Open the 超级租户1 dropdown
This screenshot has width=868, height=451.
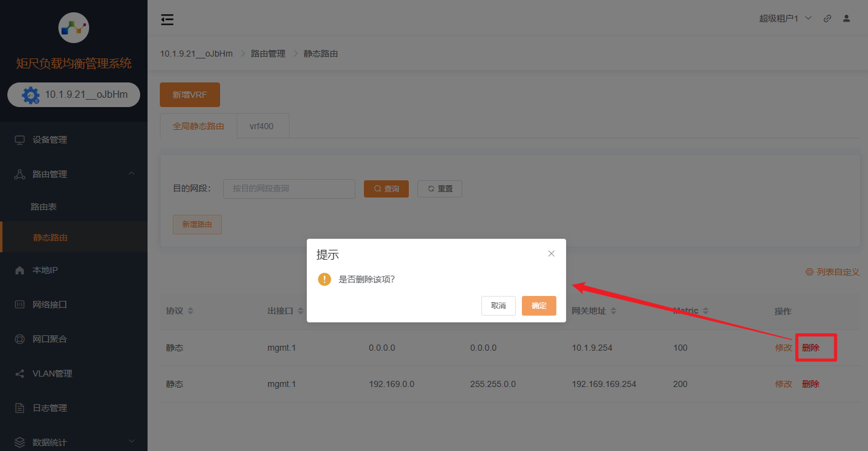[x=784, y=18]
